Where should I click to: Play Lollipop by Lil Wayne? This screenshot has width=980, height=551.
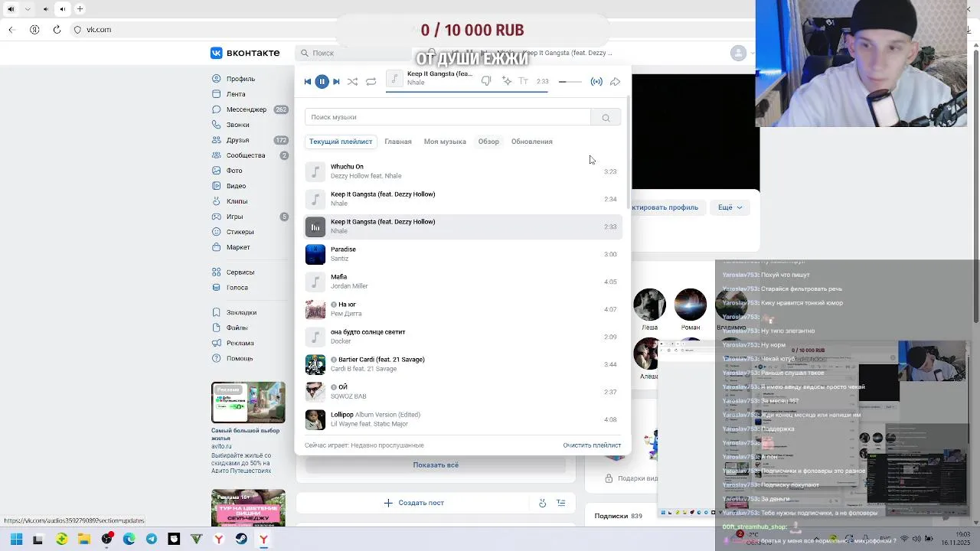click(463, 419)
